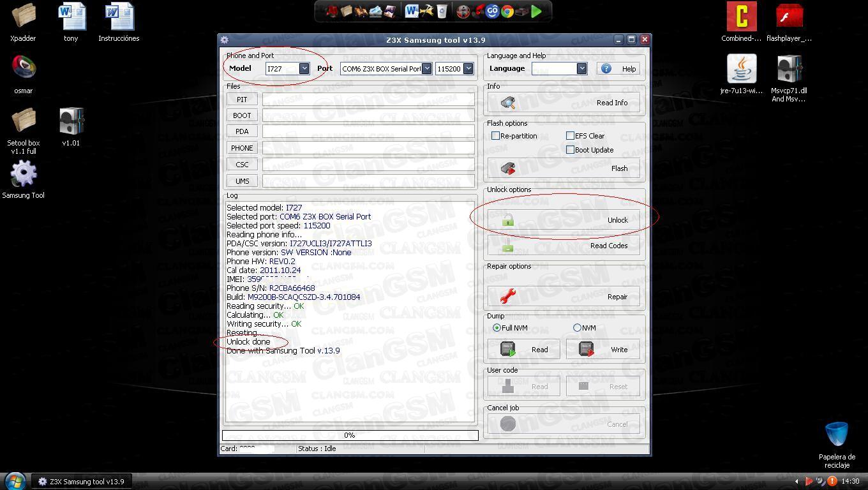Image resolution: width=868 pixels, height=490 pixels.
Task: Click the PHONE file path field
Action: tap(368, 148)
